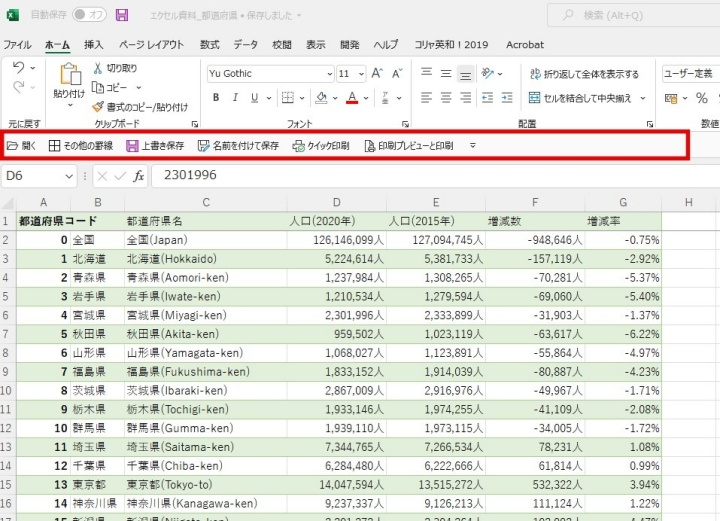This screenshot has height=521, width=720.
Task: Increase font size with larger A icon
Action: [377, 73]
